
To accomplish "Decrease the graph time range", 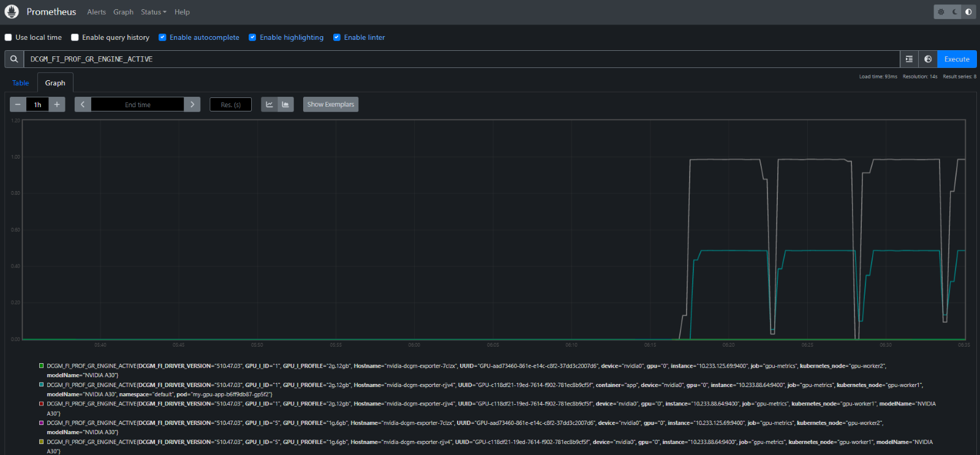I will [x=18, y=105].
